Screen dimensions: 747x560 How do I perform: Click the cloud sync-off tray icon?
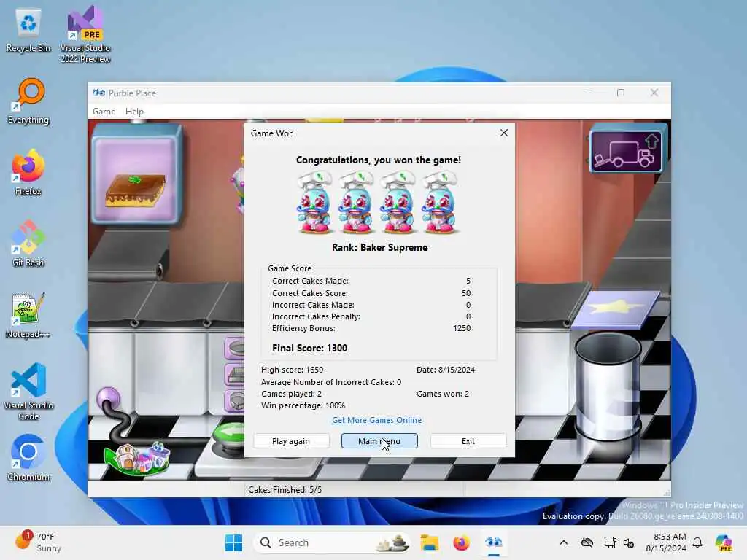587,542
